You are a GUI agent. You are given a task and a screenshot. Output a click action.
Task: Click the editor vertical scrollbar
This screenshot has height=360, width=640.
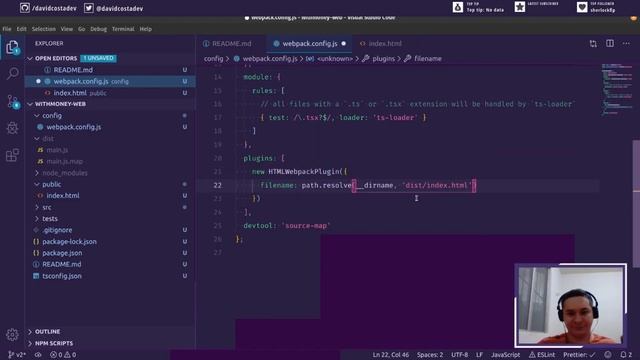click(x=636, y=204)
